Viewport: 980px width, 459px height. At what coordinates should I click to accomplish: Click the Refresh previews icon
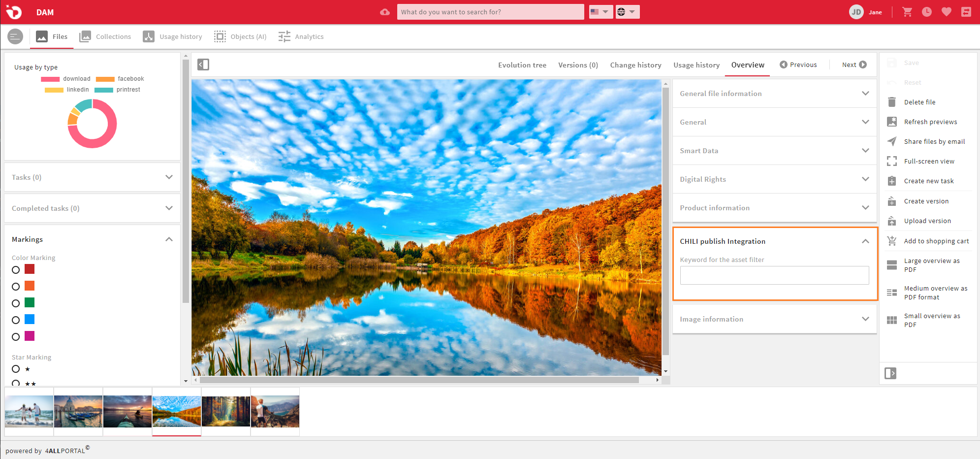892,122
